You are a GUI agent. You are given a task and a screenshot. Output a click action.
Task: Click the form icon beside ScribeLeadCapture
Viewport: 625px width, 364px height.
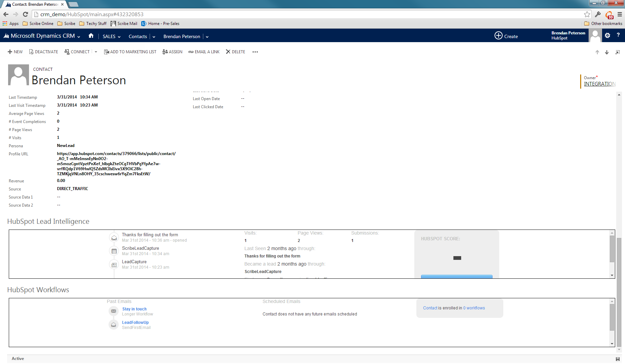[114, 251]
